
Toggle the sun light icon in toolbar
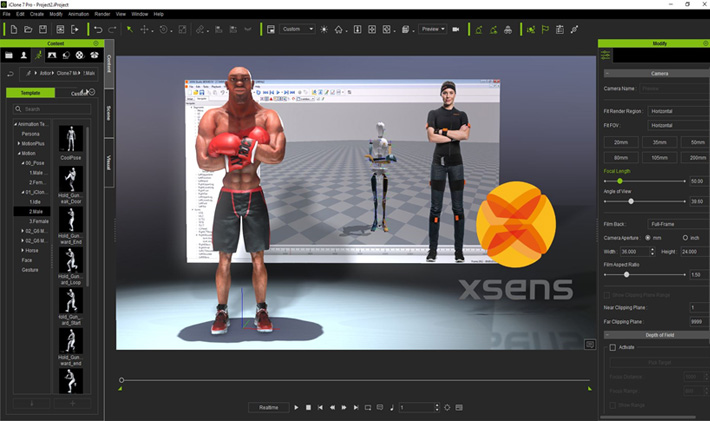click(324, 29)
